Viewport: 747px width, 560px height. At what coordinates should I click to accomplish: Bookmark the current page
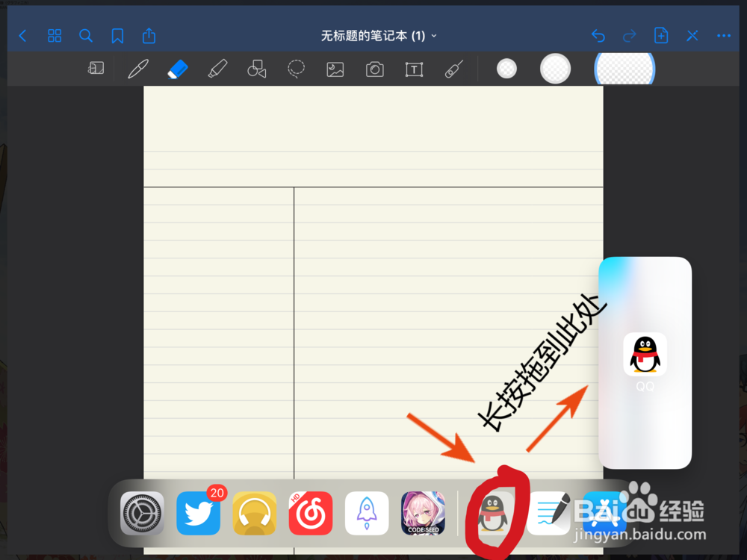pyautogui.click(x=117, y=36)
